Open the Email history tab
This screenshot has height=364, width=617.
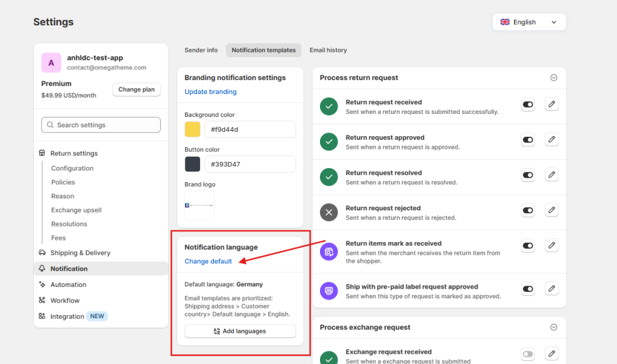(328, 50)
